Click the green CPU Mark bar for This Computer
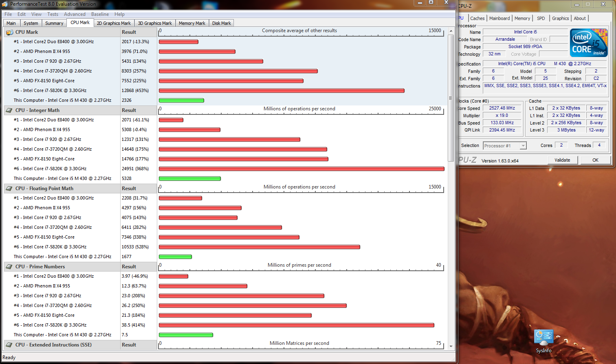 coord(181,100)
